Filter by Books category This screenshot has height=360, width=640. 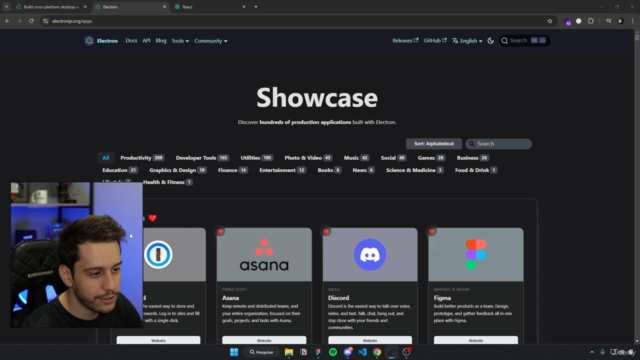point(329,170)
